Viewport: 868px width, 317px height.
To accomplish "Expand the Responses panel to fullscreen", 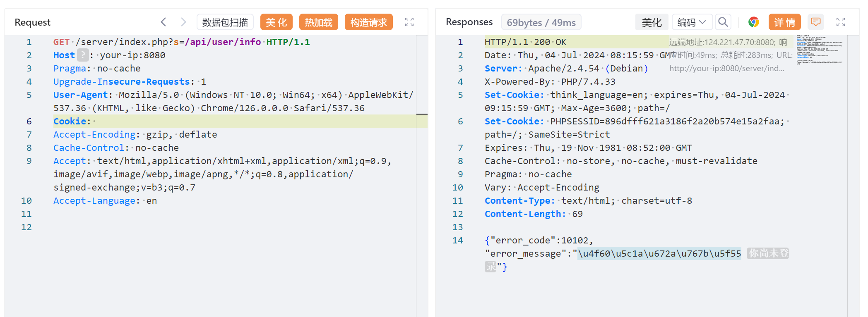I will click(x=840, y=22).
